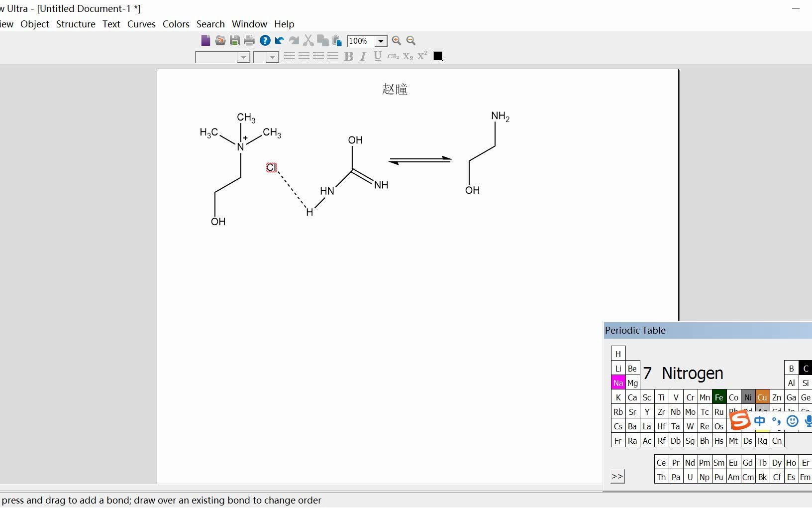The image size is (812, 508).
Task: Open the zoom percentage dropdown
Action: tap(382, 41)
